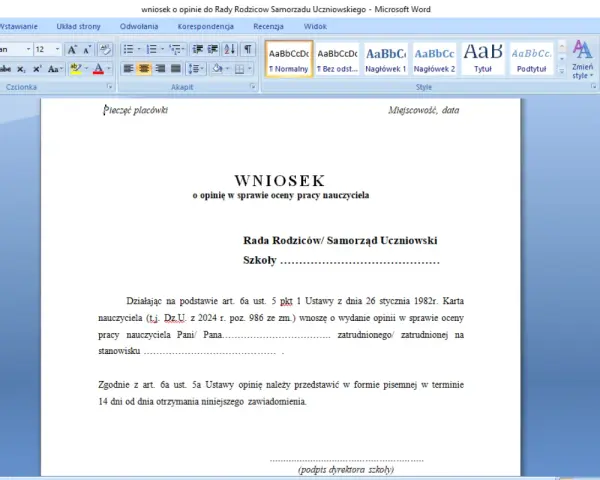
Task: Open the Widok tab
Action: (315, 26)
